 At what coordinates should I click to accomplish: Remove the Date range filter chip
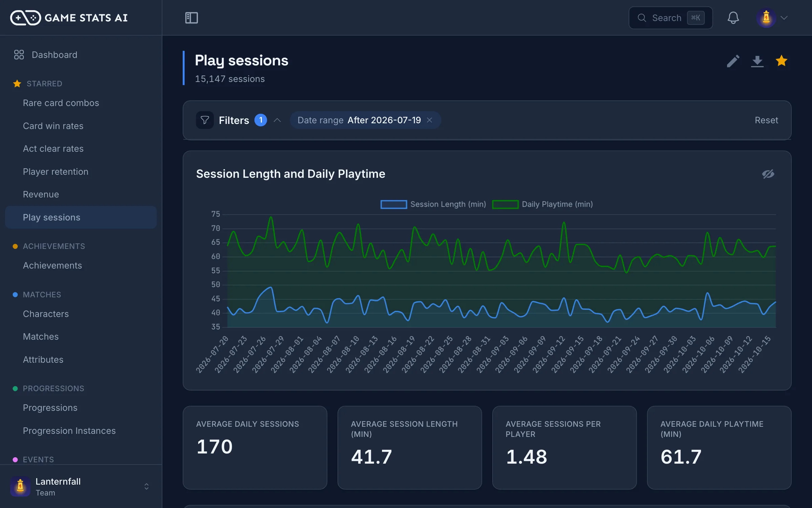coord(429,120)
